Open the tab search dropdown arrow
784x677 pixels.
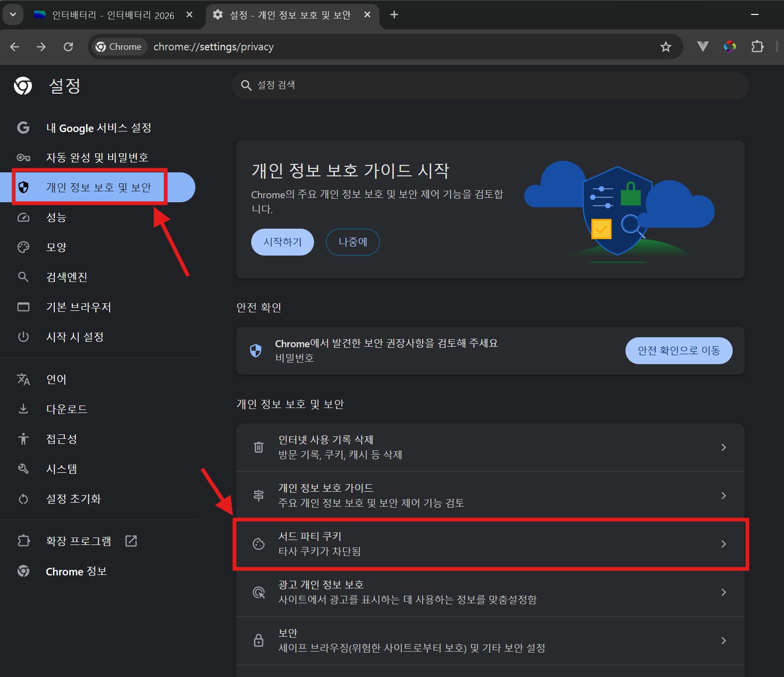point(13,14)
